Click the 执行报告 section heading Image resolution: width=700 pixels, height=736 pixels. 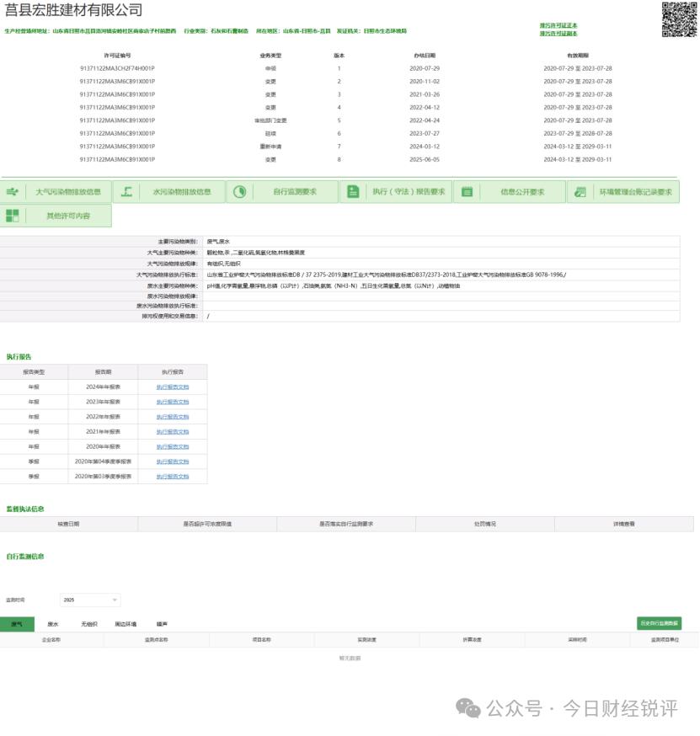click(19, 357)
